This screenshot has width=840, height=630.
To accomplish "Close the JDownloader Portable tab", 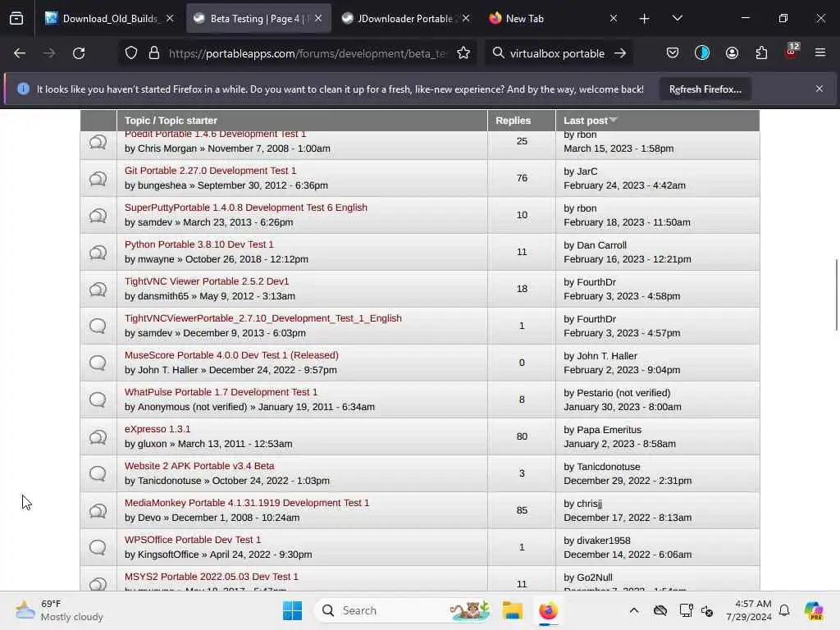I will coord(466,19).
